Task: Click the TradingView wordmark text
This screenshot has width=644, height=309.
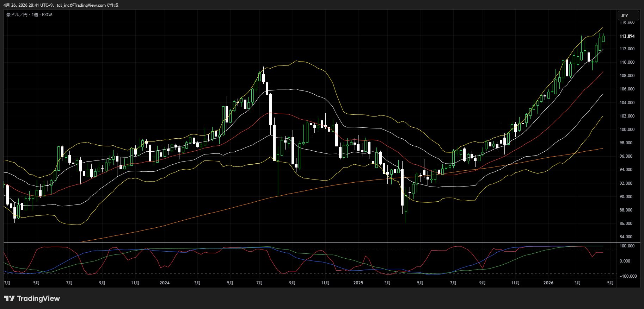Action: [38, 298]
